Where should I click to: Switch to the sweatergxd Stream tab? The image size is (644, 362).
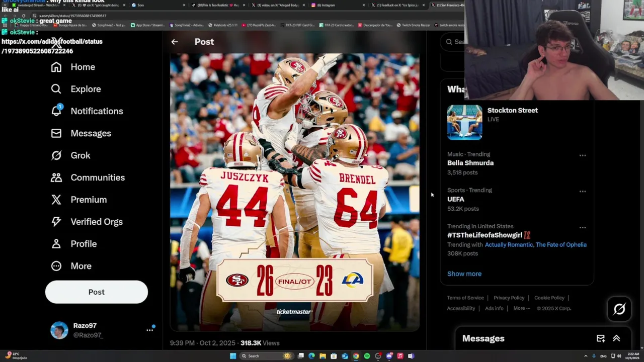click(x=38, y=5)
